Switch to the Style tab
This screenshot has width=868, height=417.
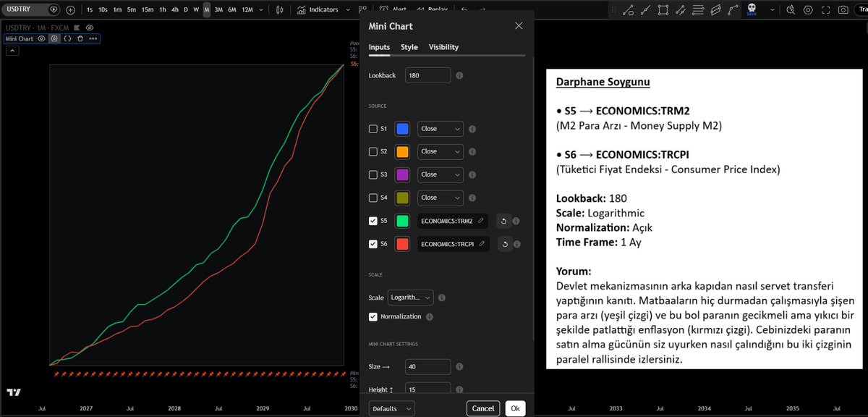[x=409, y=47]
